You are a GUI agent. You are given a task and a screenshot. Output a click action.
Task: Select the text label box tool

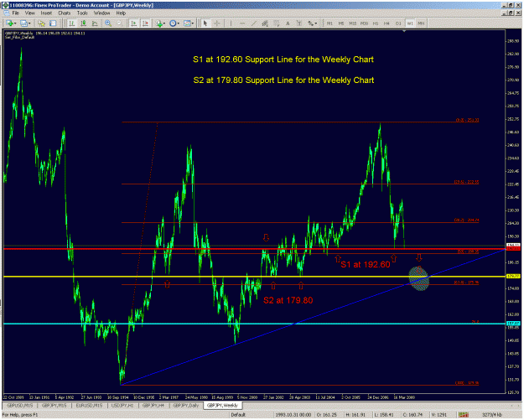point(299,23)
